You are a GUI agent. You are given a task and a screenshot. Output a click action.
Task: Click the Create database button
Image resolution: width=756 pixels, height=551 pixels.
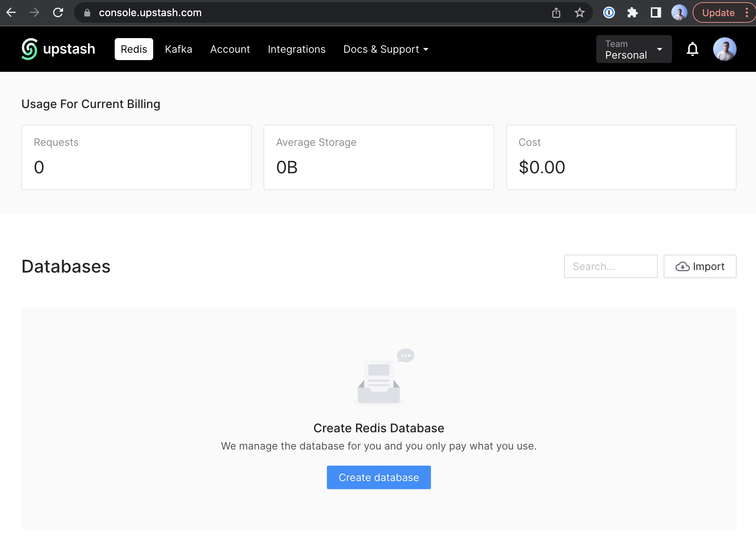point(379,477)
